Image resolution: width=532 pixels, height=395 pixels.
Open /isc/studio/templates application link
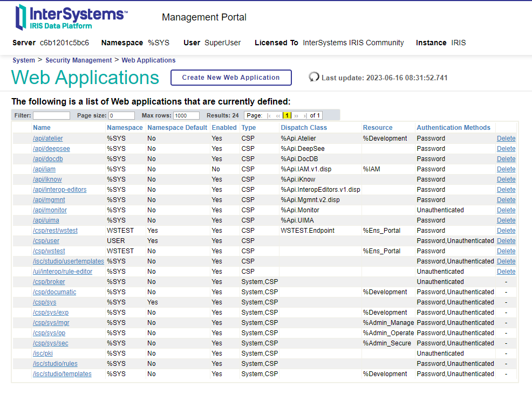click(x=62, y=374)
